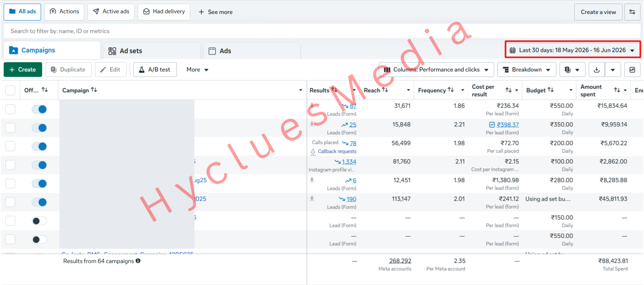644x285 pixels.
Task: Open Budget column options caret
Action: [x=571, y=90]
